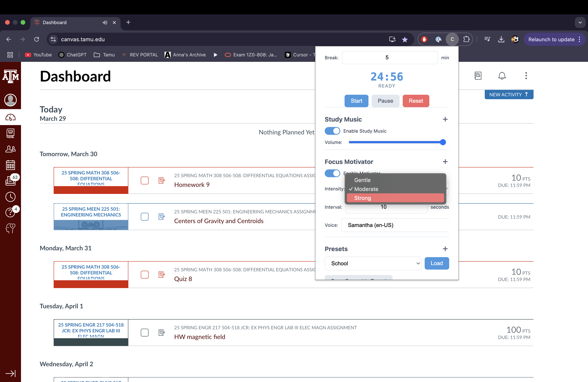Image resolution: width=588 pixels, height=382 pixels.
Task: Toggle Enable Study Music switch
Action: 332,131
